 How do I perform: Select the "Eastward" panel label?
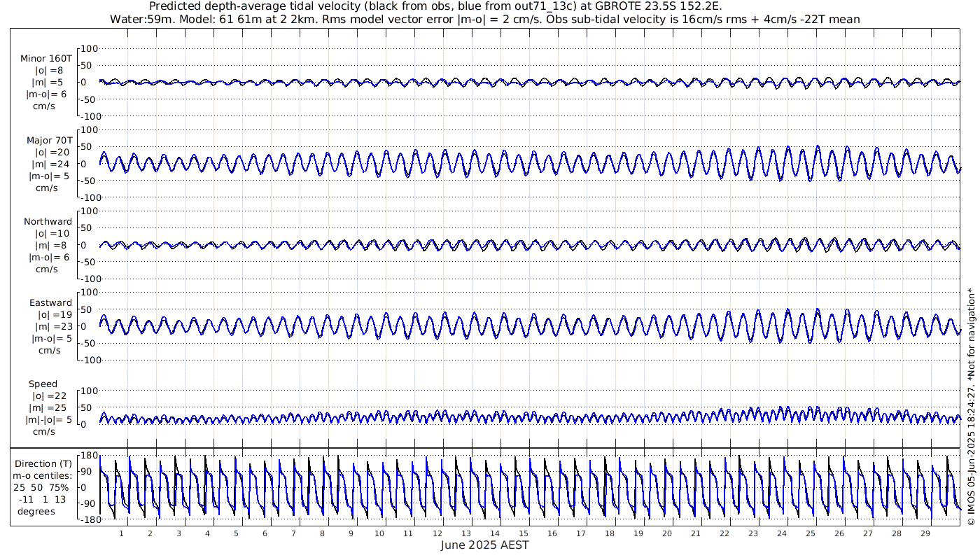tap(50, 303)
